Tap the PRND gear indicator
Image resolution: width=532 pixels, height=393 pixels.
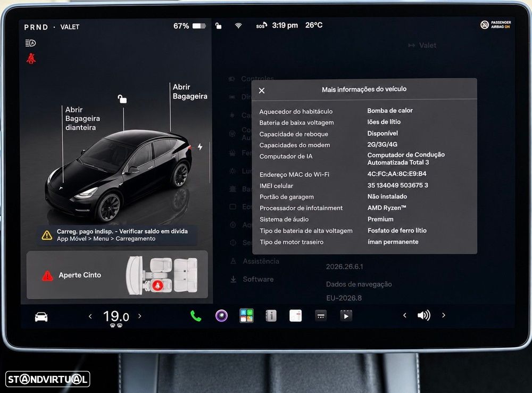[x=36, y=27]
